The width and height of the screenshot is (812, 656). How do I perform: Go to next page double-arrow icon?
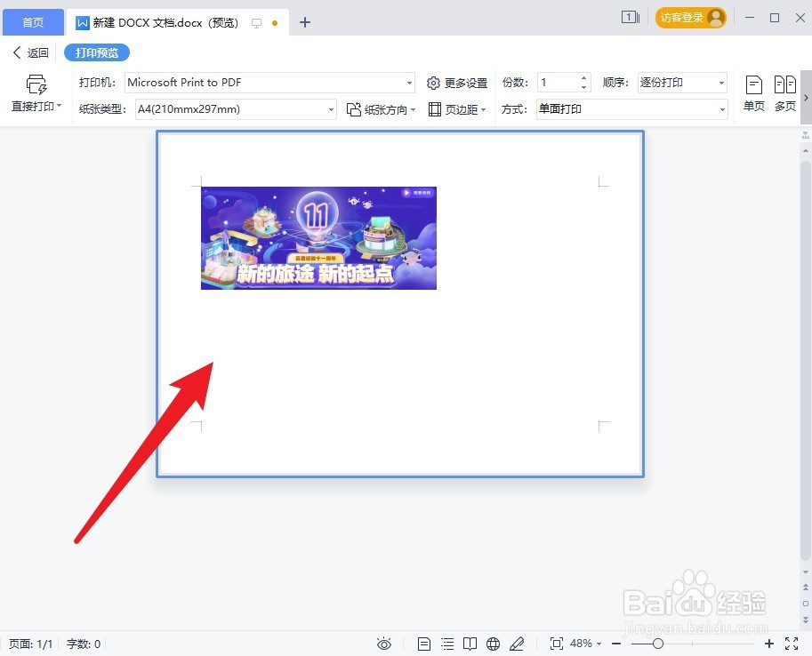805,620
